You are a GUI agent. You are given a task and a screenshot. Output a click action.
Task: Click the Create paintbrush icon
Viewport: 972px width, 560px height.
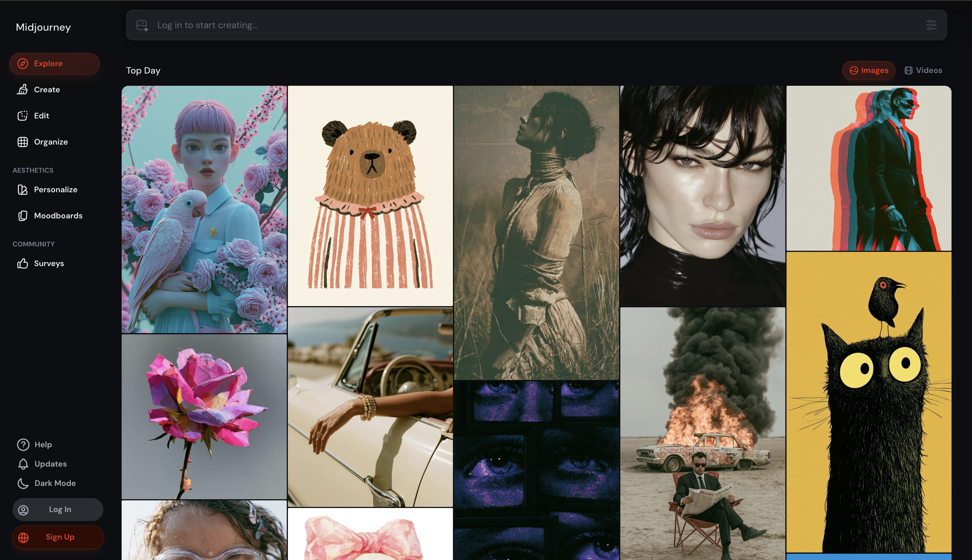(x=23, y=89)
